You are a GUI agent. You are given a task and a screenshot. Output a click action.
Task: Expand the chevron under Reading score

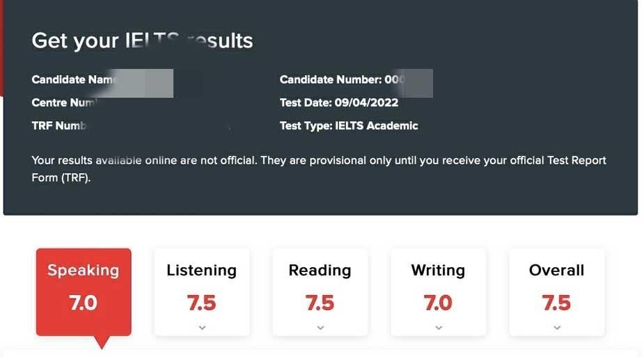tap(320, 327)
